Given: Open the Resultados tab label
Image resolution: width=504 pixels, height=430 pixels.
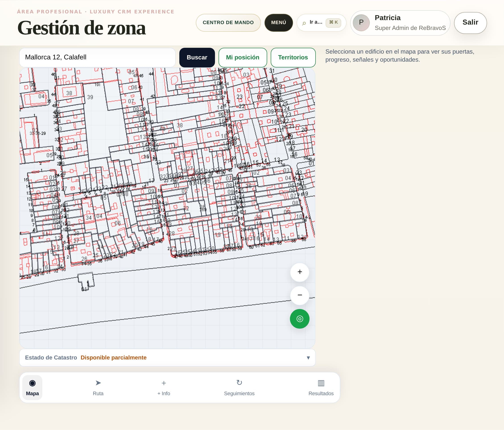Looking at the screenshot, I should [x=321, y=393].
